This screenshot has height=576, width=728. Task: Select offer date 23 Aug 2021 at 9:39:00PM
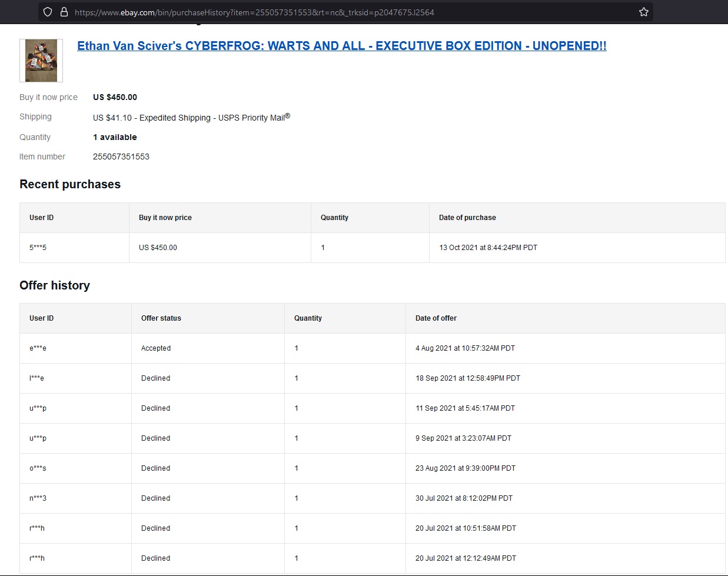(x=466, y=468)
